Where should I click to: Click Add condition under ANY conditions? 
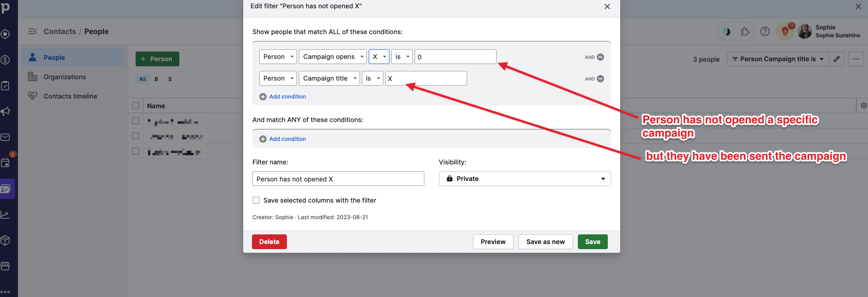tap(287, 139)
